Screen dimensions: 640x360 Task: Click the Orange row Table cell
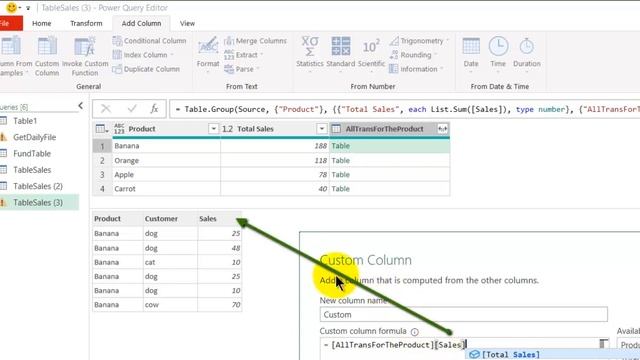pos(389,160)
